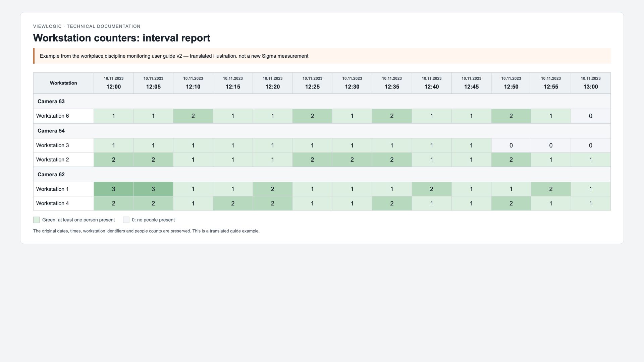Select the Workstation 6 row label
The image size is (644, 362).
click(63, 116)
